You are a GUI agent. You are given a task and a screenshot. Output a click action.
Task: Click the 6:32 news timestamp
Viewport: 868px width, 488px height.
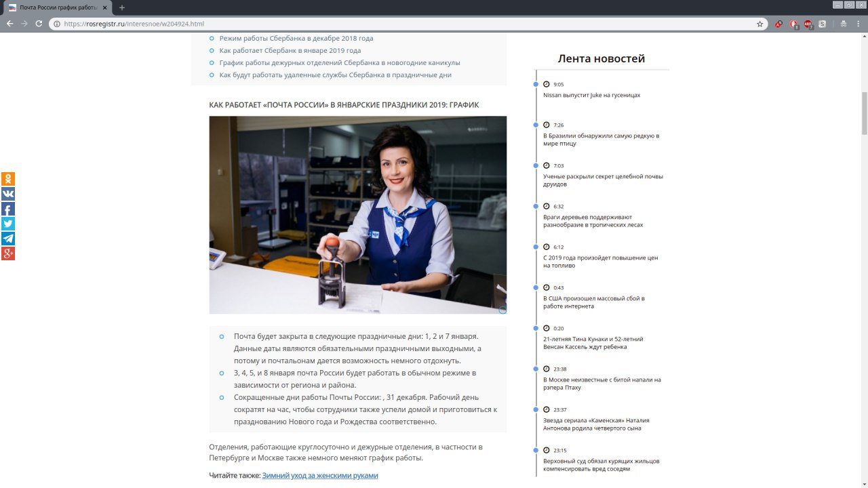tap(558, 207)
